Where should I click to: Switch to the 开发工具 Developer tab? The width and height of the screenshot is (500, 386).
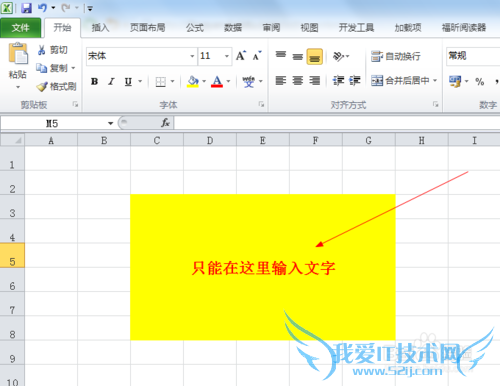[356, 28]
